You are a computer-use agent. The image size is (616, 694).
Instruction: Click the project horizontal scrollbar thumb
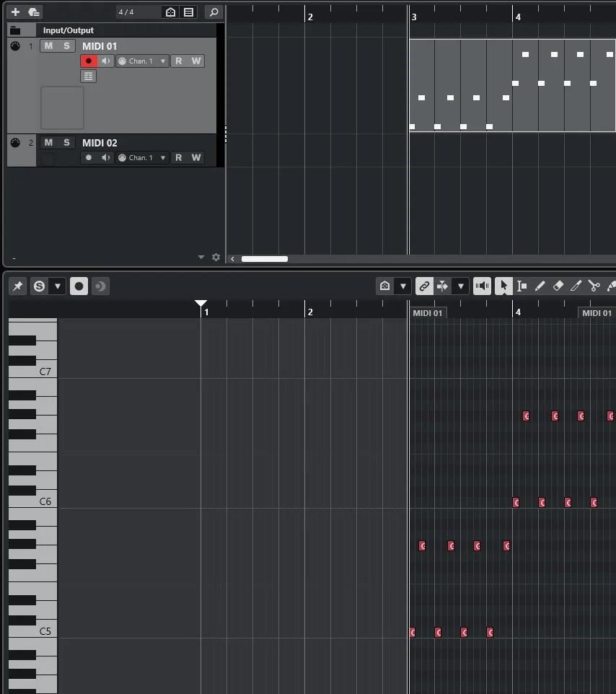[265, 259]
